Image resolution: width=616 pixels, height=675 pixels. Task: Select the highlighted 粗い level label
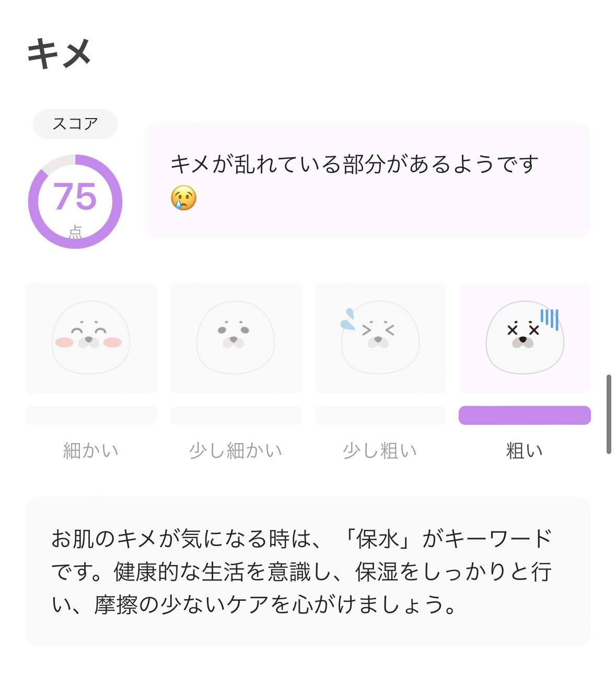[x=525, y=450]
